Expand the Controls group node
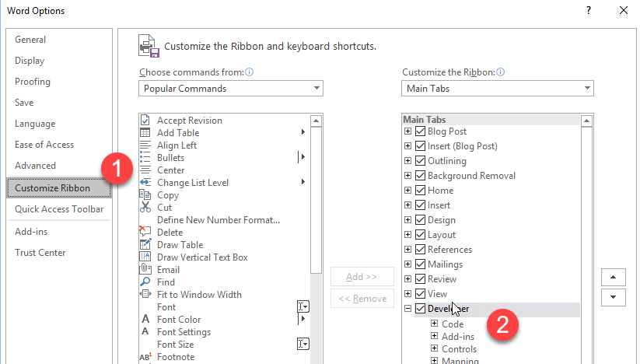Viewport: 640px width, 364px height. click(x=434, y=348)
